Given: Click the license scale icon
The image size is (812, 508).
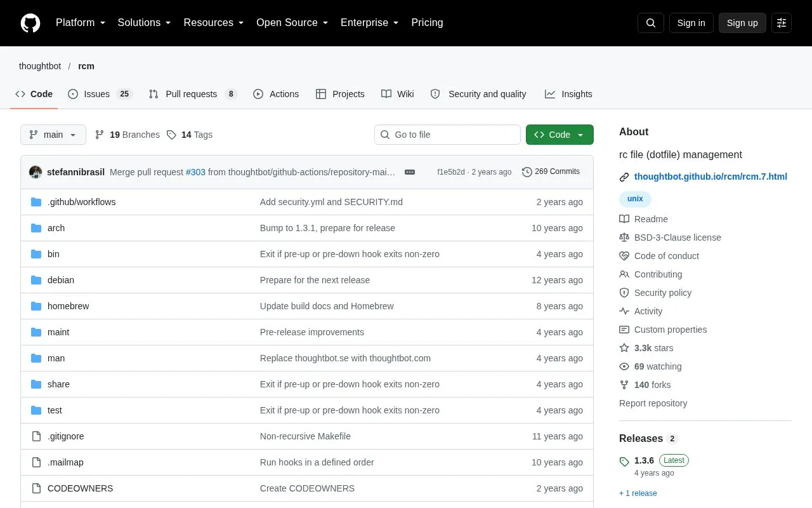Looking at the screenshot, I should (x=624, y=237).
